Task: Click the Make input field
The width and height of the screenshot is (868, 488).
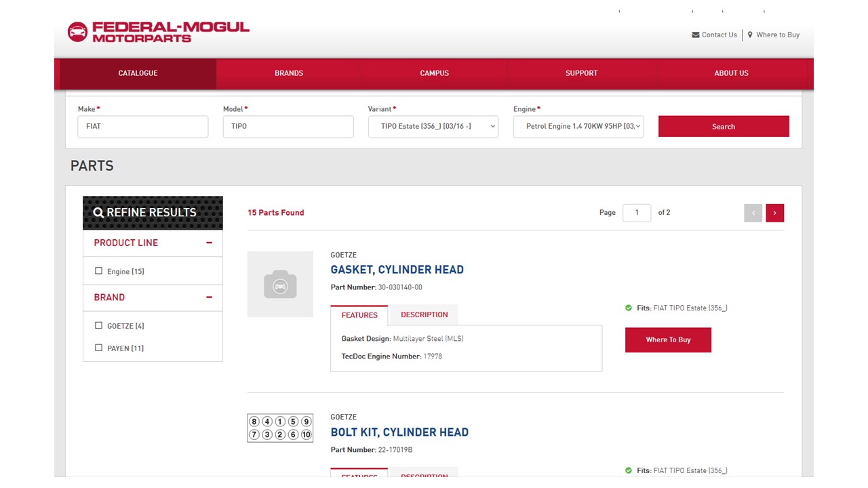Action: (x=142, y=127)
